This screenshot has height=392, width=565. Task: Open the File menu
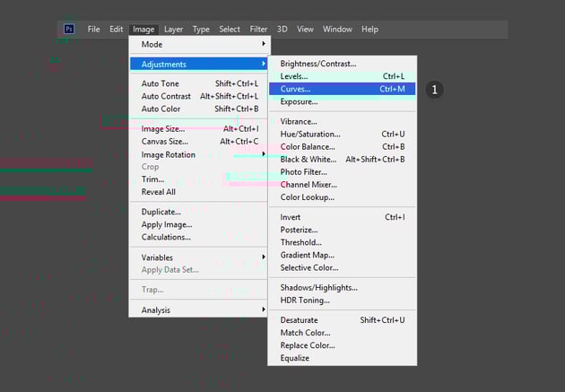(x=93, y=30)
